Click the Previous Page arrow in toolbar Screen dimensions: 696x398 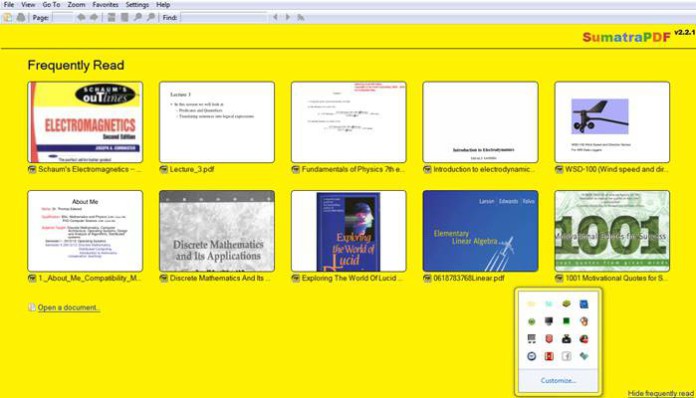[x=81, y=17]
